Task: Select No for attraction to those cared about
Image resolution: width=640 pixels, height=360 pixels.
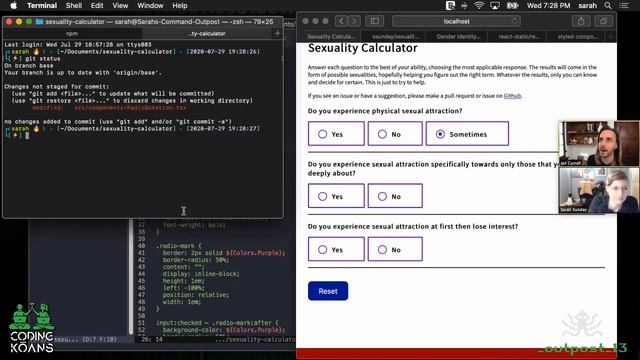Action: tap(395, 196)
